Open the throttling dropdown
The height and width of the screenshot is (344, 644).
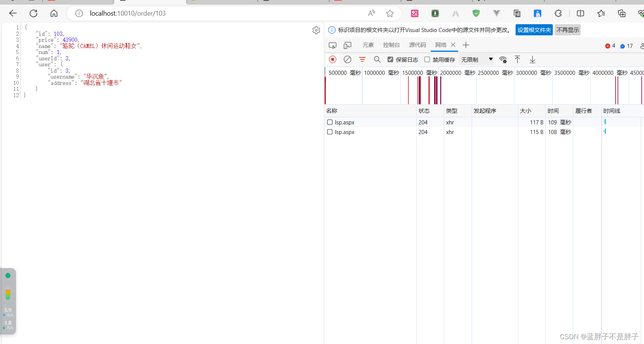477,60
